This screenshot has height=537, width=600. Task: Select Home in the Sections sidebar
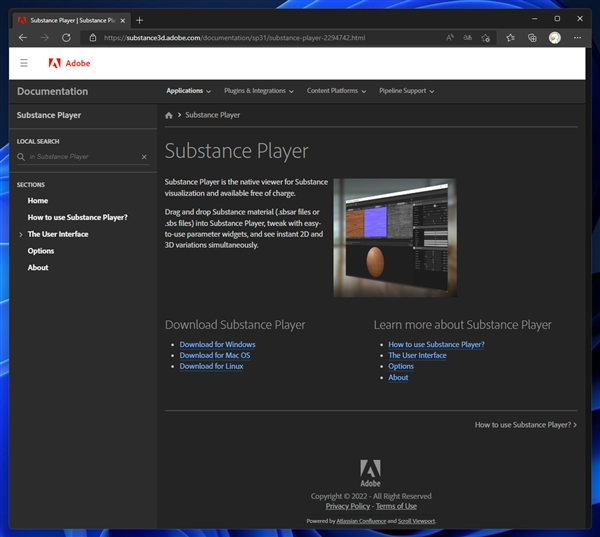click(38, 201)
